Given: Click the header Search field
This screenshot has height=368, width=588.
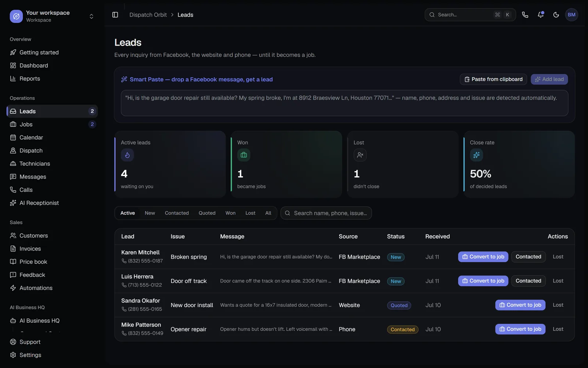Looking at the screenshot, I should [x=470, y=15].
